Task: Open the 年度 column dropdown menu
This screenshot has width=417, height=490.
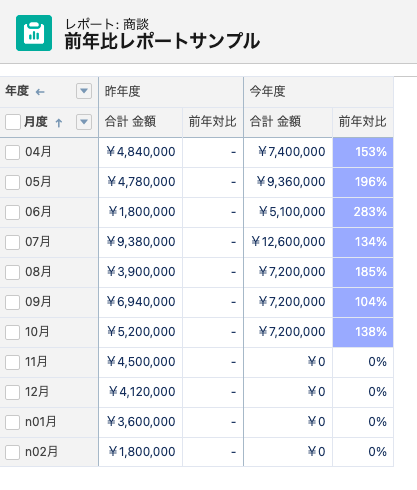Action: 84,91
